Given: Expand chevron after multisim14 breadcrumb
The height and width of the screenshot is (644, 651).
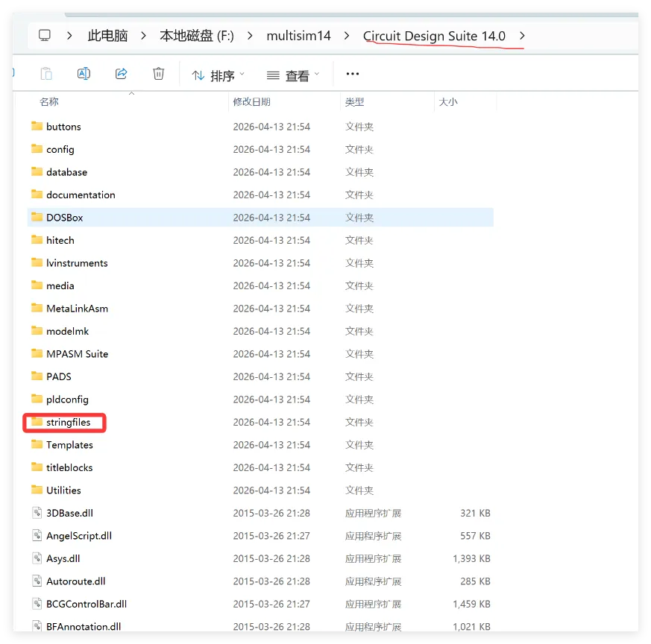Looking at the screenshot, I should pos(347,36).
